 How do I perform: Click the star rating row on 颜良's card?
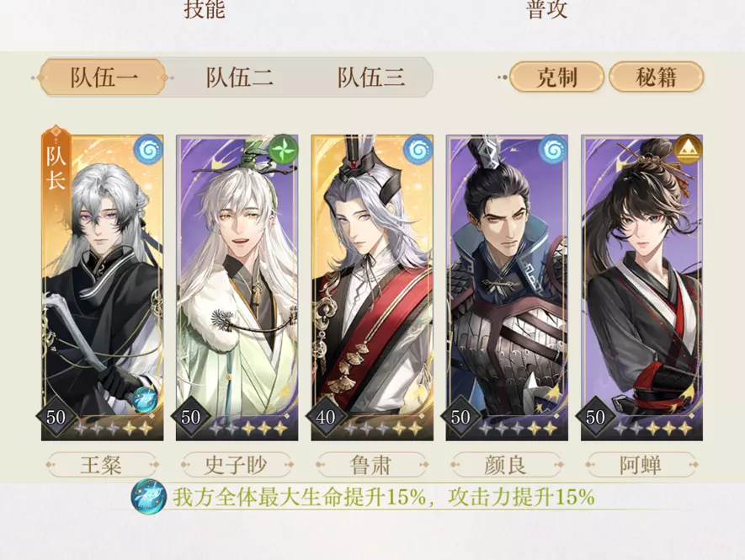(x=518, y=429)
